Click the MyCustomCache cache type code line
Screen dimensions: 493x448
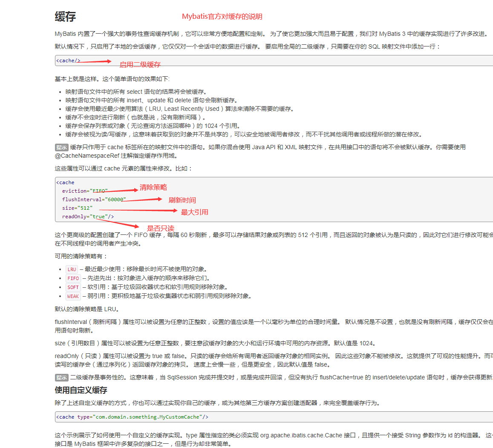(132, 417)
